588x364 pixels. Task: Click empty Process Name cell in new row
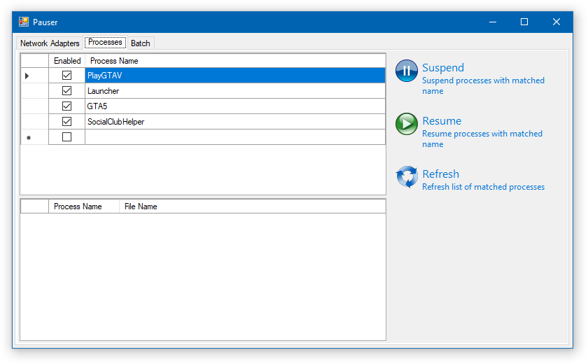click(235, 136)
